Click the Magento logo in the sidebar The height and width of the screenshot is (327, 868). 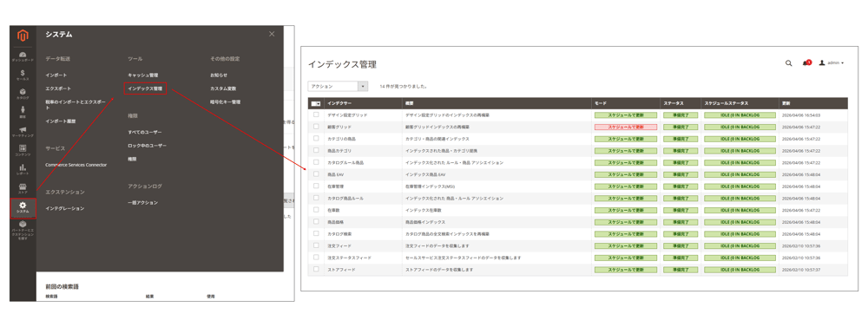point(23,36)
